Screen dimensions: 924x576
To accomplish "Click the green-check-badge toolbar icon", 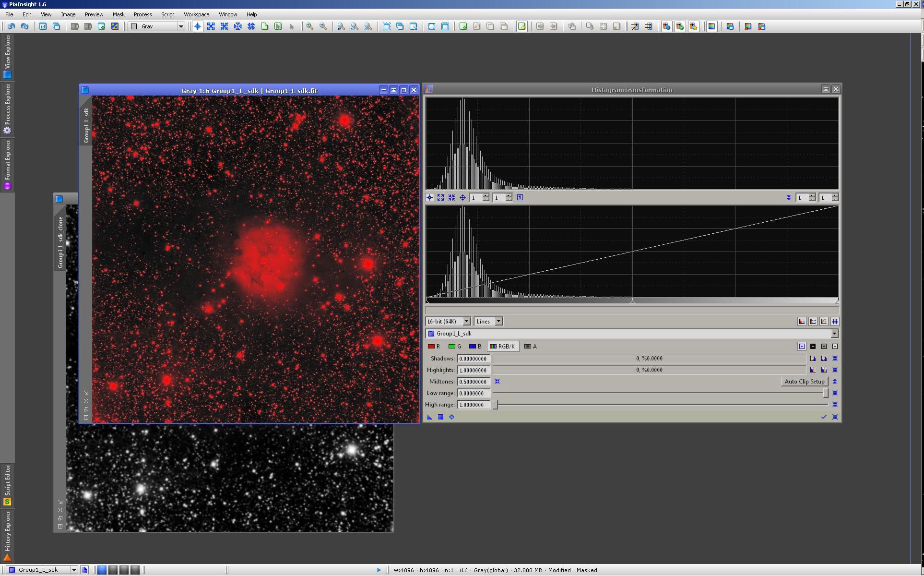I will click(x=680, y=26).
